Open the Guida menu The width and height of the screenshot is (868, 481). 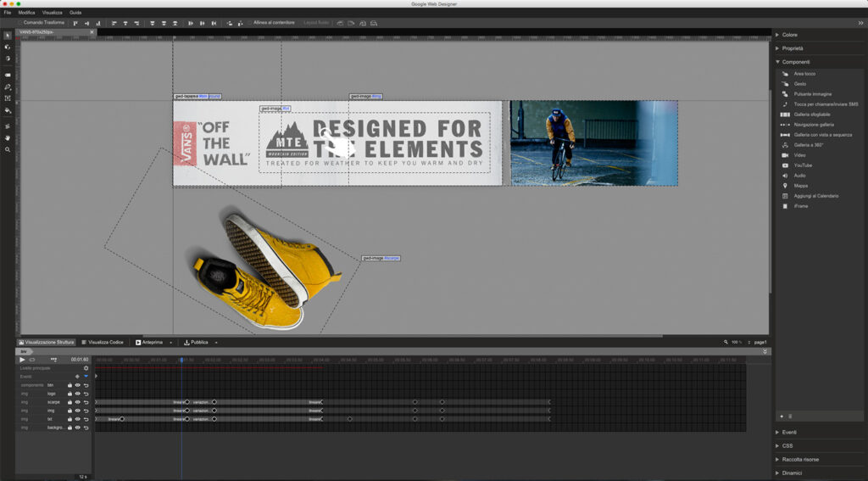coord(75,12)
